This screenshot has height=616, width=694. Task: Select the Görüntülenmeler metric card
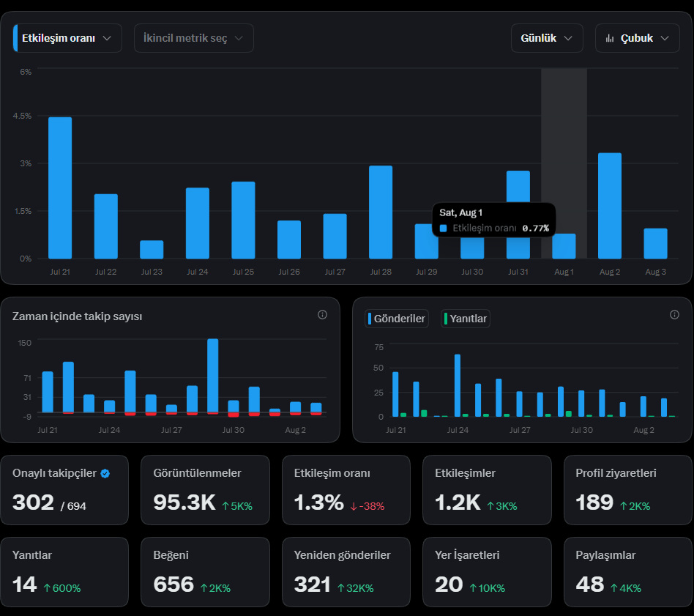[x=206, y=490]
